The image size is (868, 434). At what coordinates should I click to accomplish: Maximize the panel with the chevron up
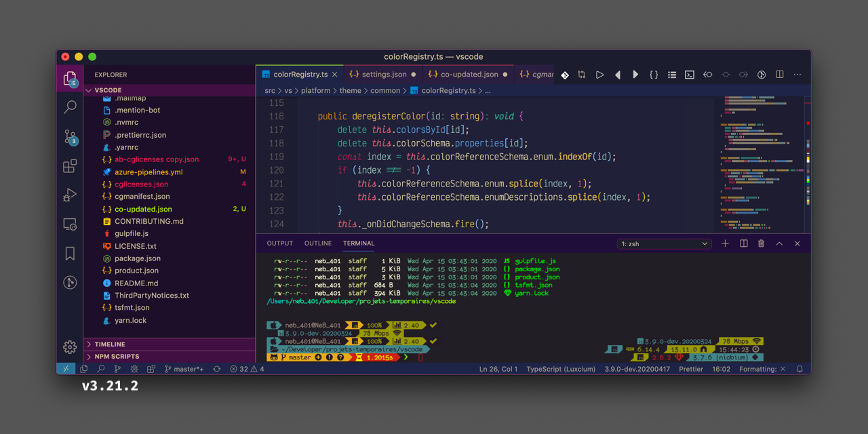779,243
